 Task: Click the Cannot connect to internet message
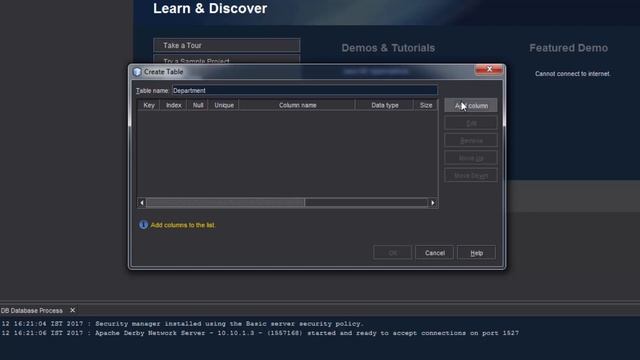[x=573, y=74]
